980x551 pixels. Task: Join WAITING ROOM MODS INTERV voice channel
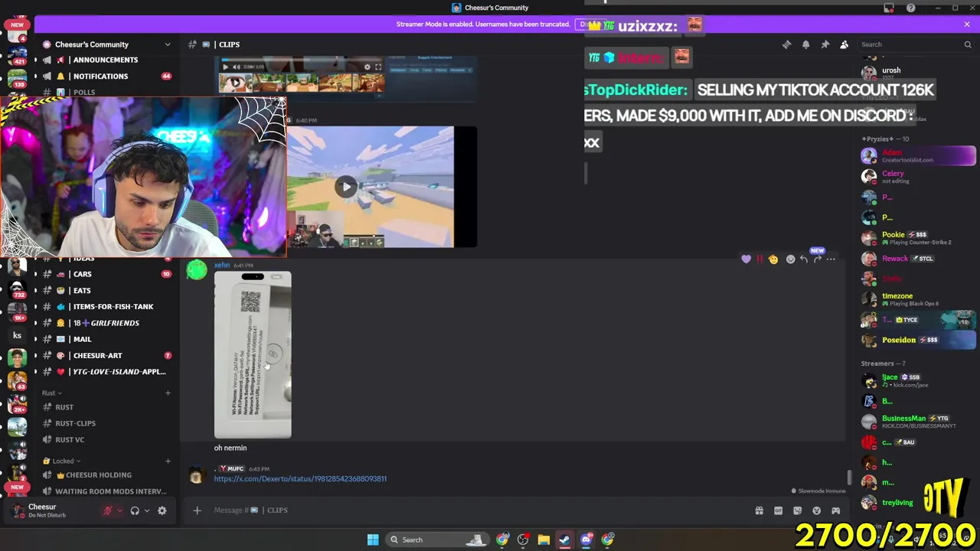coord(110,491)
